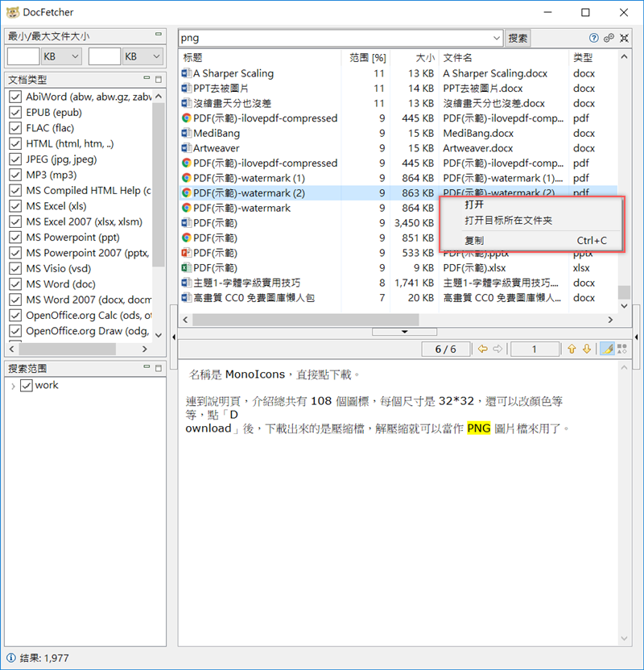
Task: Toggle MS Word (doc) checkbox
Action: point(15,284)
